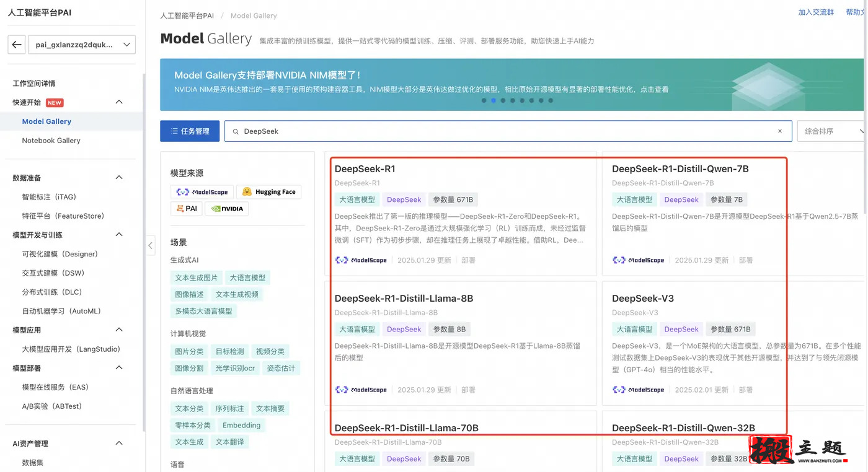Toggle the 文本生成视频 filter tag
This screenshot has height=472, width=868.
click(237, 295)
